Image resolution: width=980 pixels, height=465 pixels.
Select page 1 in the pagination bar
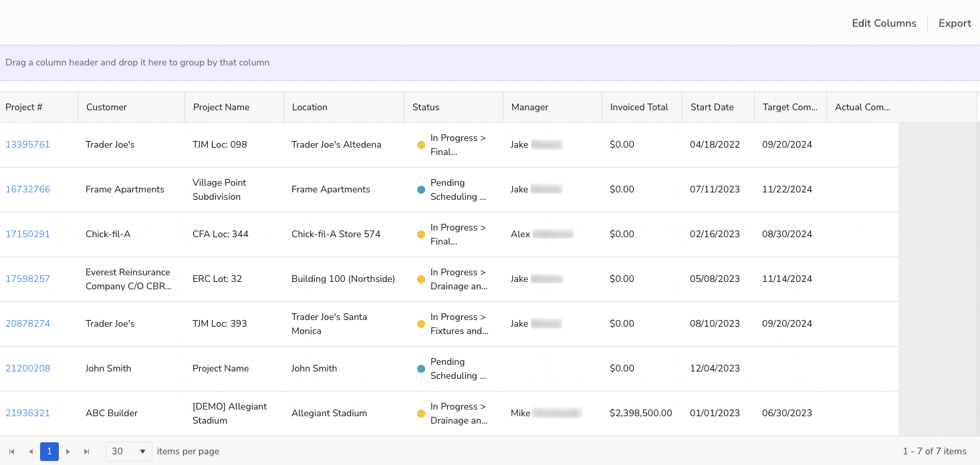[49, 451]
